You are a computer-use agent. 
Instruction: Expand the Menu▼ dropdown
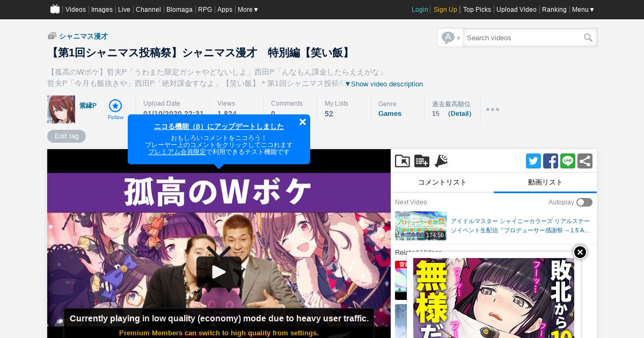[583, 10]
